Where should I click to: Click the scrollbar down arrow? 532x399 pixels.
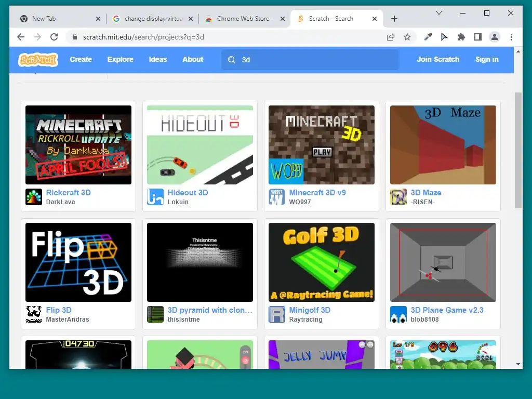tap(518, 364)
